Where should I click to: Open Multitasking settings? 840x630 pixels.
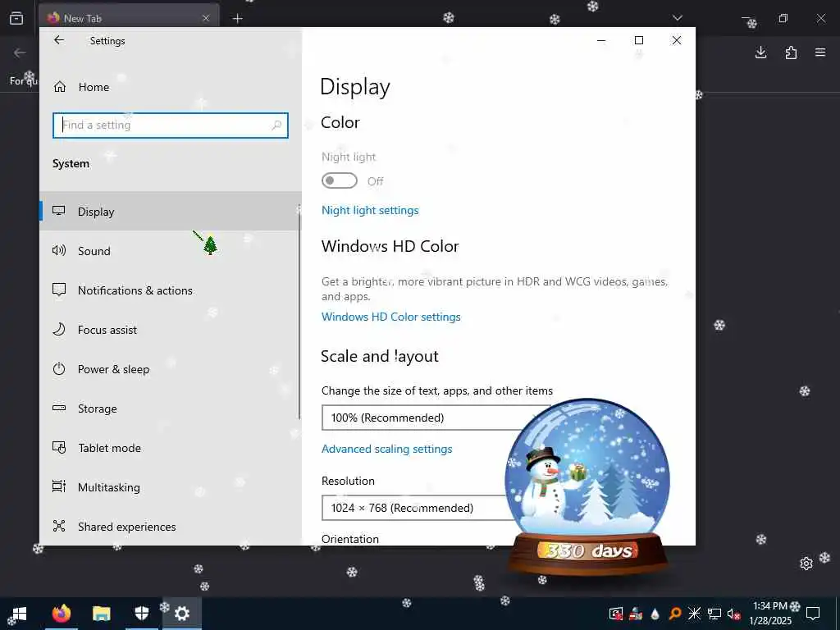(171, 487)
